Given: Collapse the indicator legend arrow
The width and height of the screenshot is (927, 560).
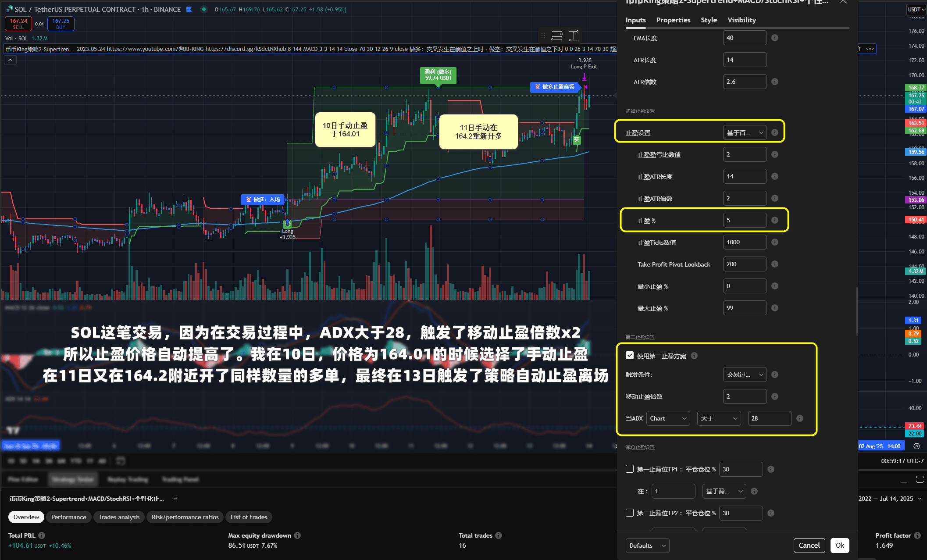Looking at the screenshot, I should pos(11,60).
